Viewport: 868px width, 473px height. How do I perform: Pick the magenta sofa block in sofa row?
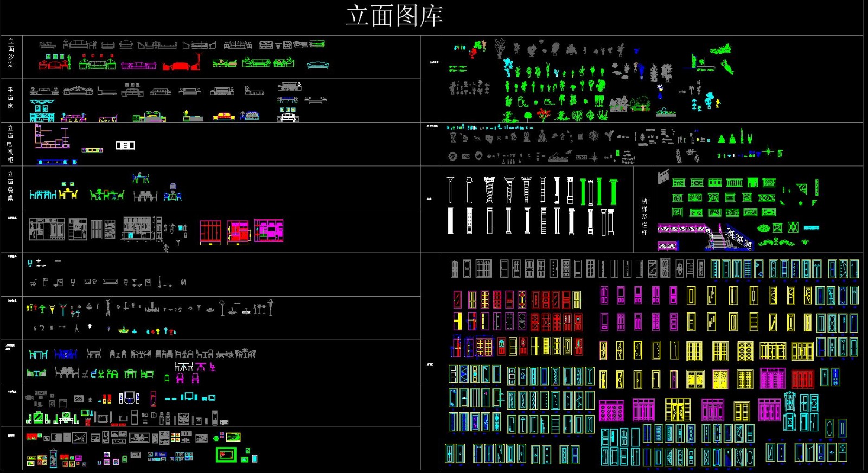tap(138, 66)
